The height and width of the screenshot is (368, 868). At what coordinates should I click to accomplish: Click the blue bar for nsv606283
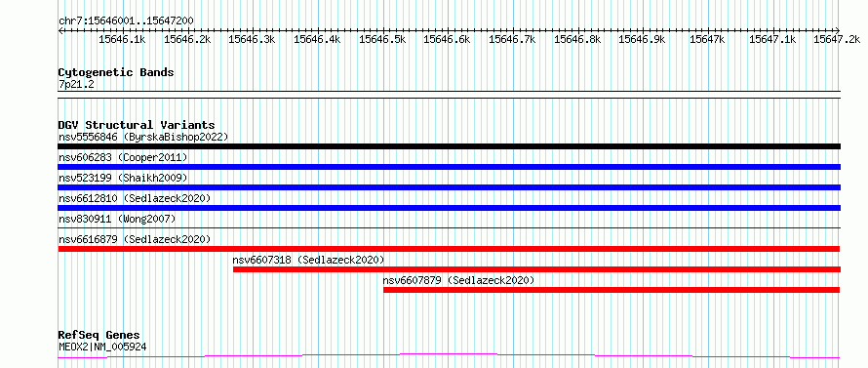(x=449, y=167)
